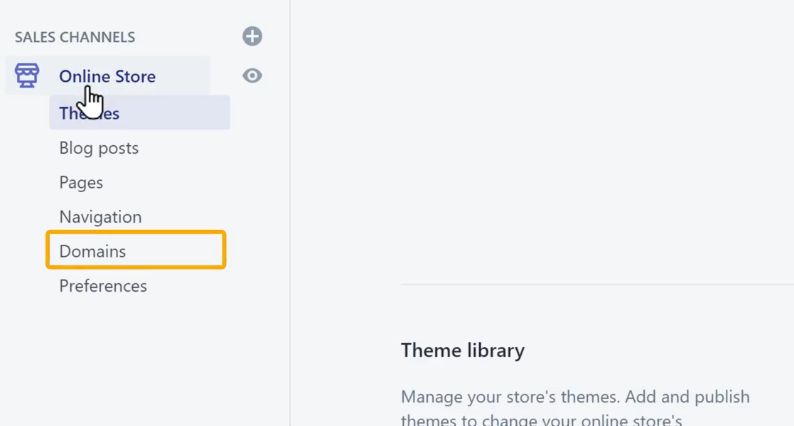Viewport: 794px width, 426px height.
Task: Open Navigation settings
Action: [100, 217]
